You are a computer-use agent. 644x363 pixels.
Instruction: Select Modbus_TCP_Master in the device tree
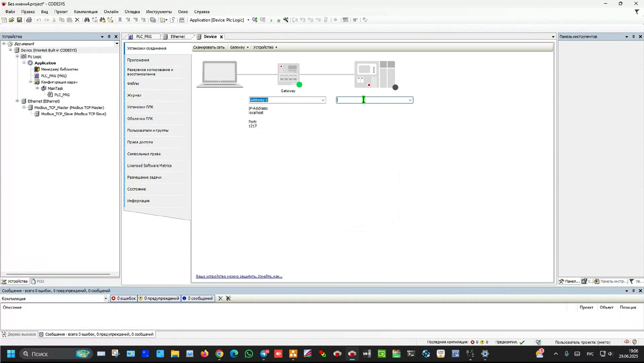click(x=69, y=107)
